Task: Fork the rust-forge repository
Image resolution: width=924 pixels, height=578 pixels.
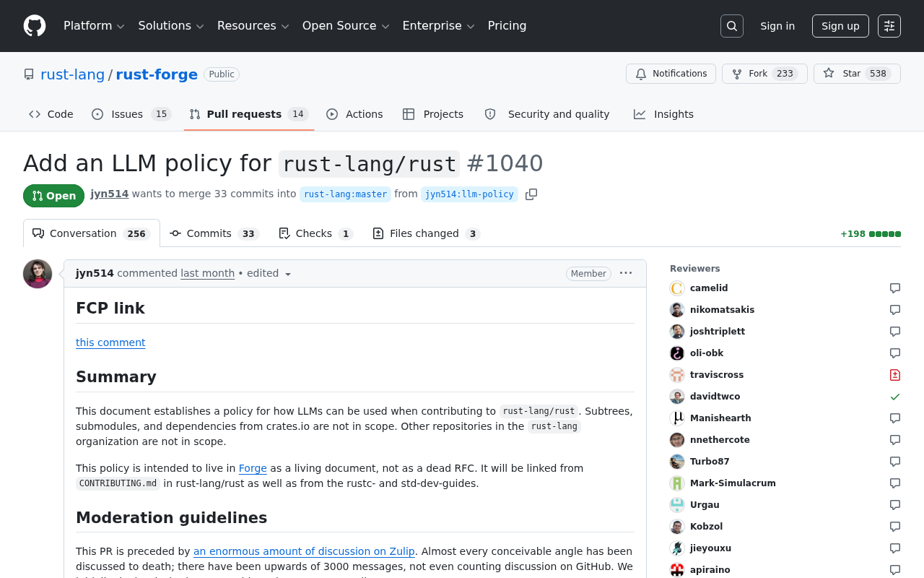Action: coord(764,74)
